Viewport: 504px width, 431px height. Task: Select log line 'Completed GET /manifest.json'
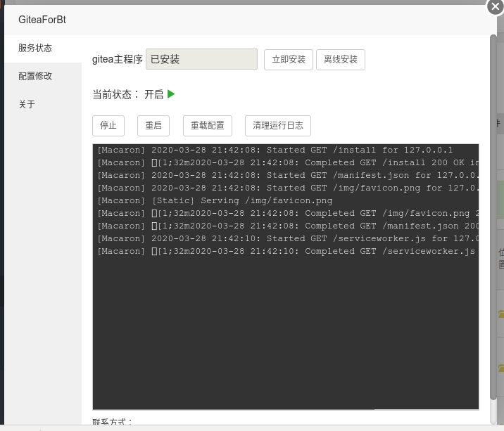(288, 226)
